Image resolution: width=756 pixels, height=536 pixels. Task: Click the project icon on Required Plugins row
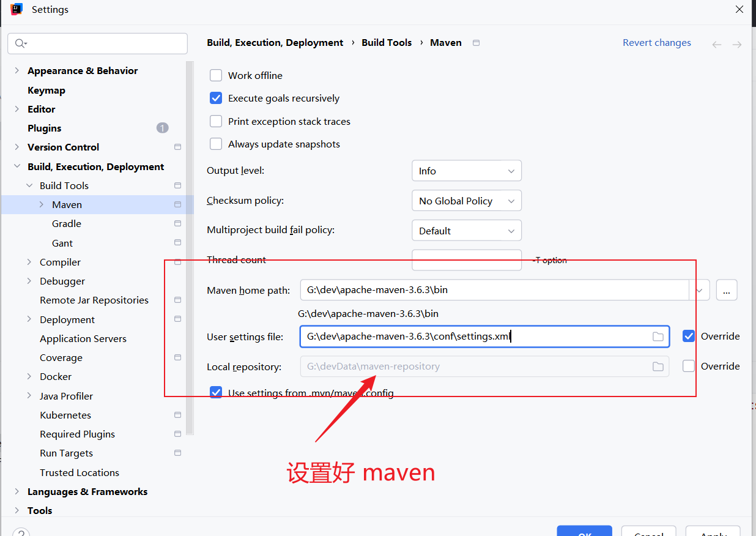[x=178, y=434]
